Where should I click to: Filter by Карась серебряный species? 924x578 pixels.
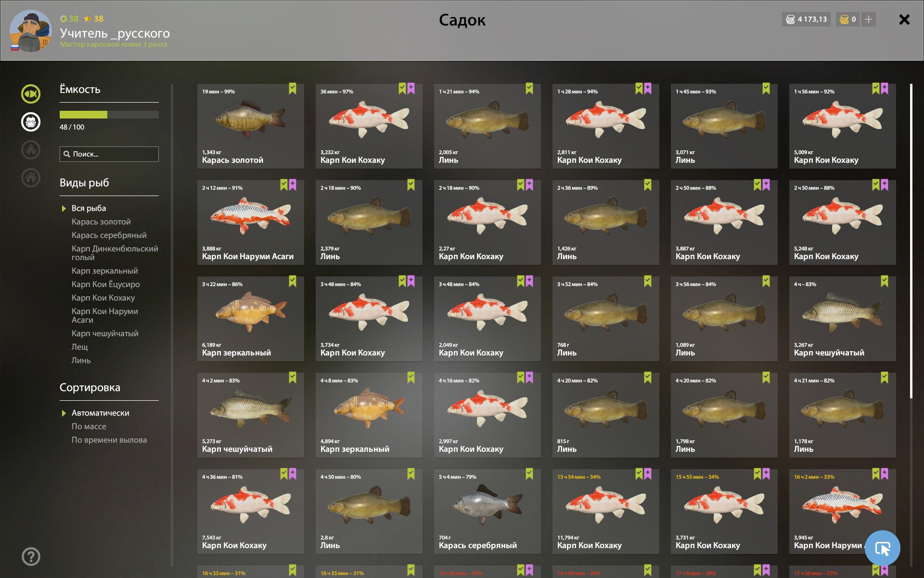(x=109, y=235)
